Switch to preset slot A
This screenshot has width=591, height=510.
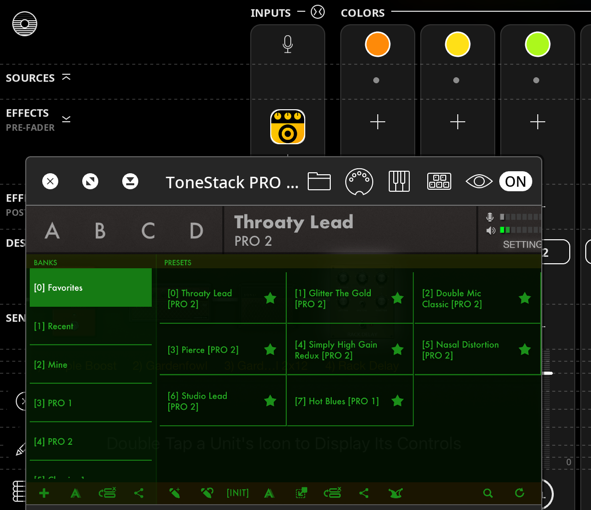coord(52,231)
